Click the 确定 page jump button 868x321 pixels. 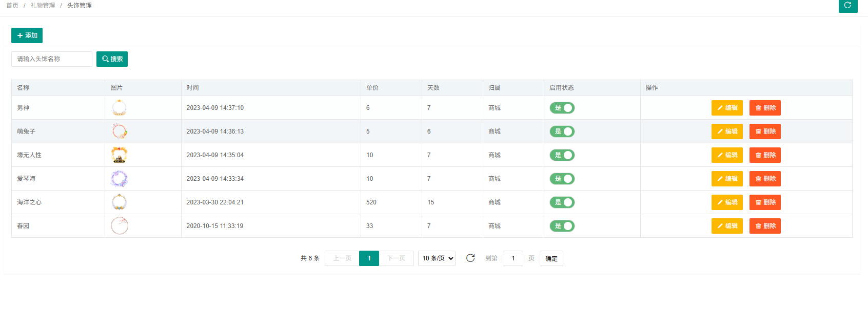pos(551,258)
